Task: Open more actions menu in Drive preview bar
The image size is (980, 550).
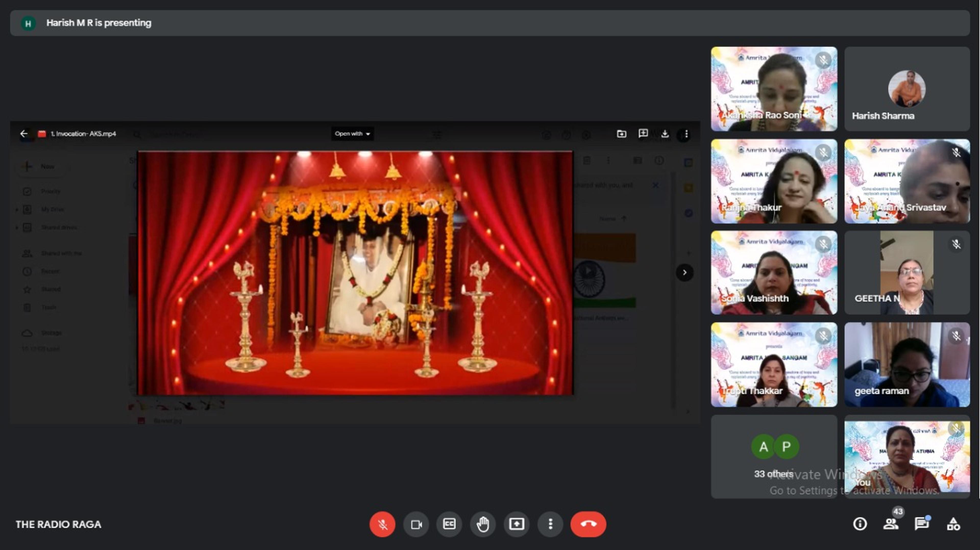Action: click(686, 134)
